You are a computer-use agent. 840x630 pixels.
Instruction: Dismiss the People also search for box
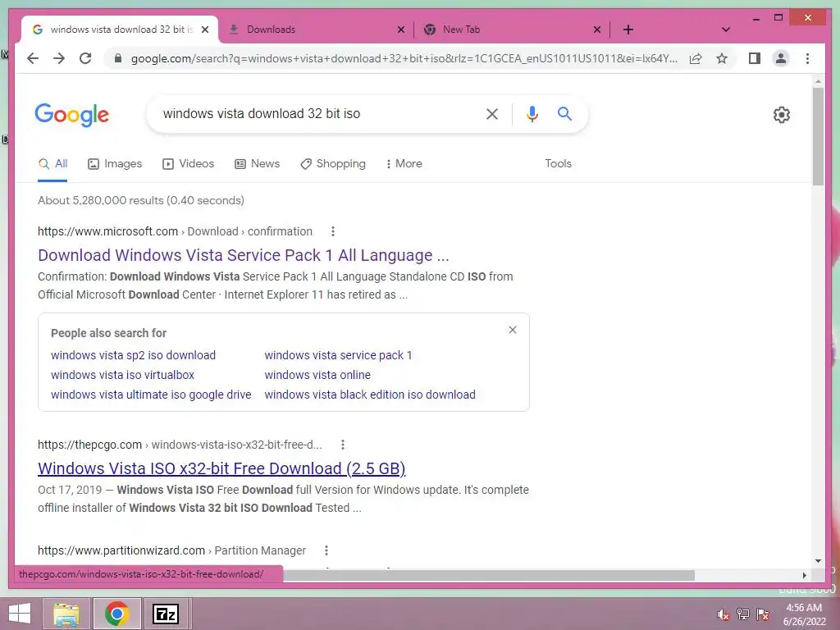513,330
